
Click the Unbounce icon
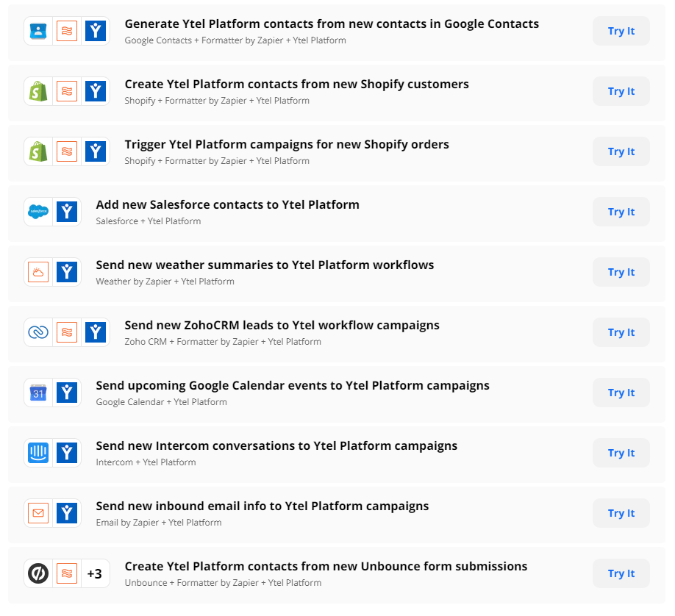[x=38, y=573]
